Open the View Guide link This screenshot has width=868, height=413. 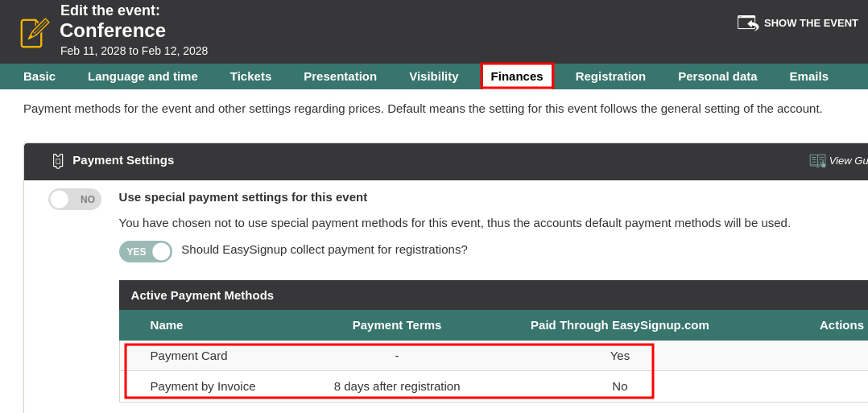[847, 161]
